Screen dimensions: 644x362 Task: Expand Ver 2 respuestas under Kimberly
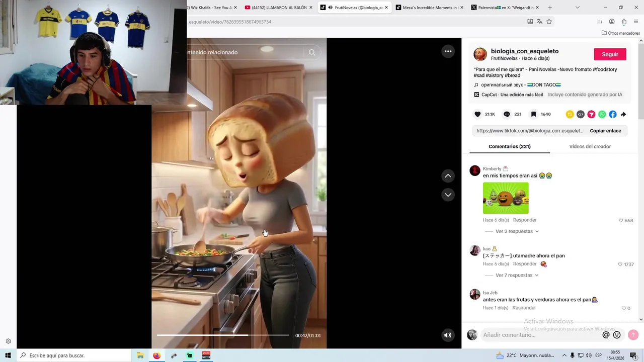[517, 231]
